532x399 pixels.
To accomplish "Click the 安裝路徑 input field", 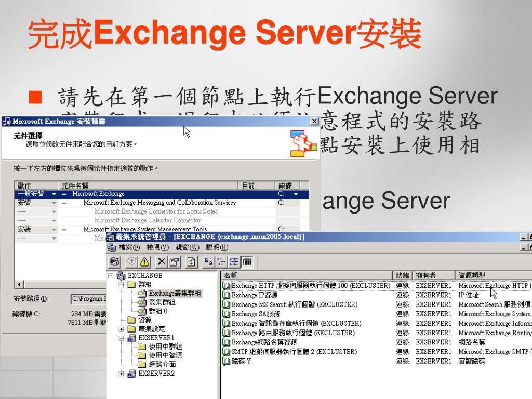I will point(88,299).
